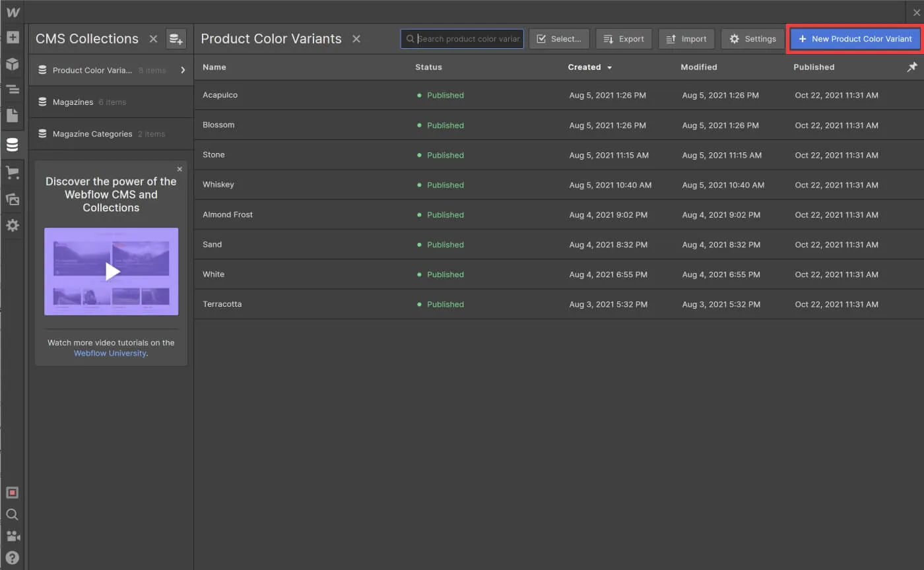Image resolution: width=924 pixels, height=570 pixels.
Task: Open the CMS database icon in sidebar
Action: click(13, 144)
